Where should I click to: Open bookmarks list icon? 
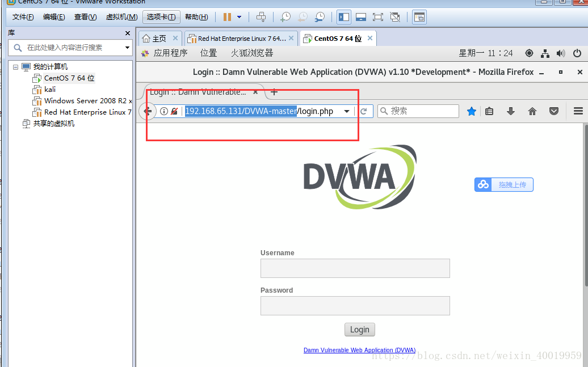tap(489, 111)
